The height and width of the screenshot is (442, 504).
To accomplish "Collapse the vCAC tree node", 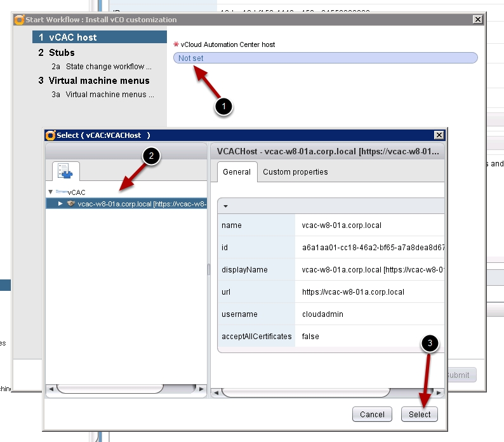I will pos(51,192).
